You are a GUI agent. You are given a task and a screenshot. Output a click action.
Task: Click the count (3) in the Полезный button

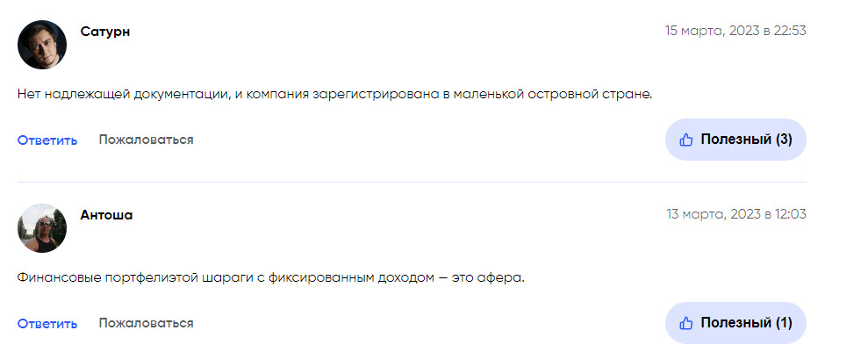click(x=784, y=140)
